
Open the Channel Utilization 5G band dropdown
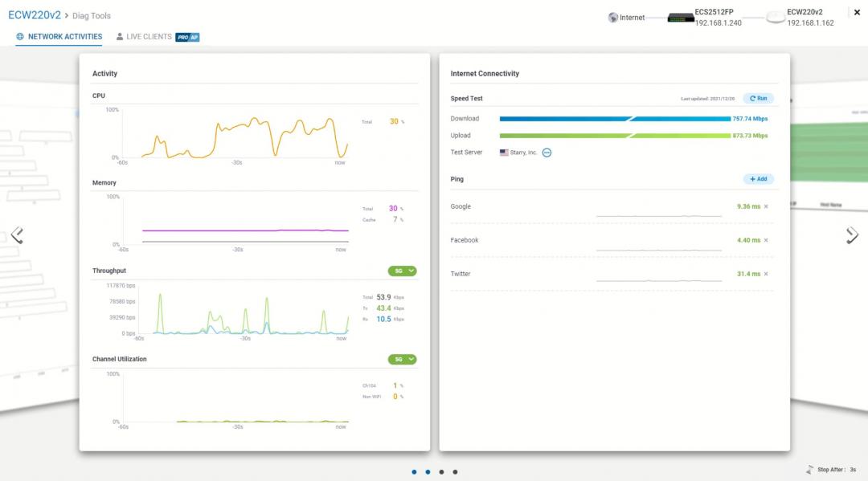pos(403,360)
